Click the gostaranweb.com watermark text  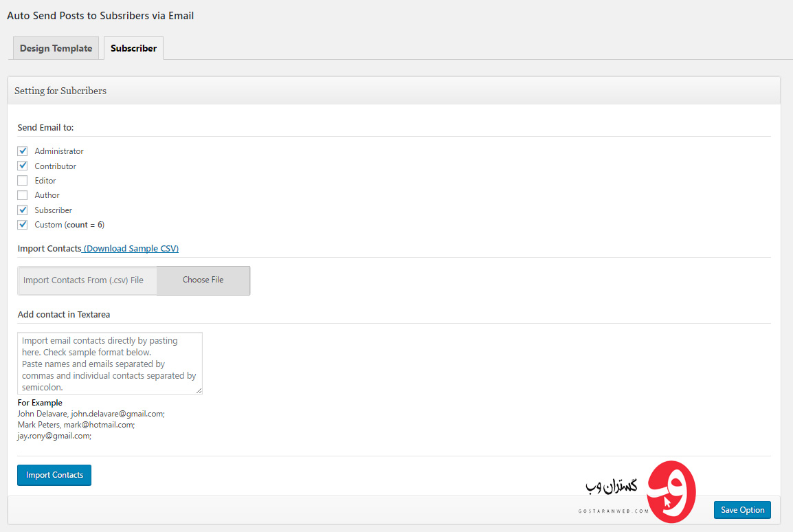click(613, 511)
